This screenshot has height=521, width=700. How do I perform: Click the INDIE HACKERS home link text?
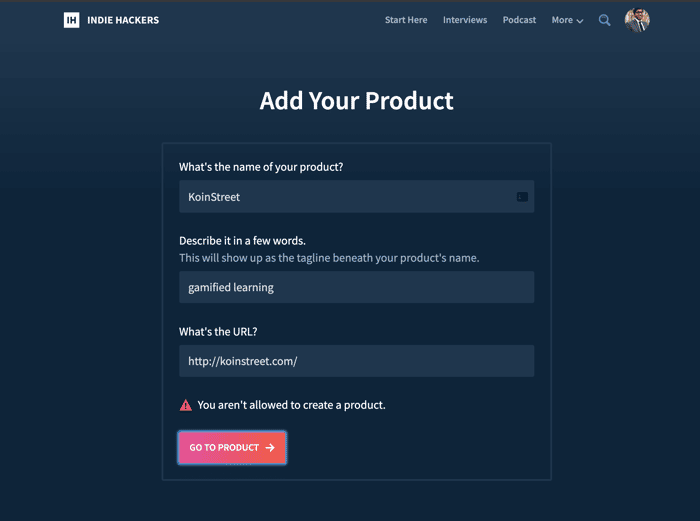pos(123,20)
